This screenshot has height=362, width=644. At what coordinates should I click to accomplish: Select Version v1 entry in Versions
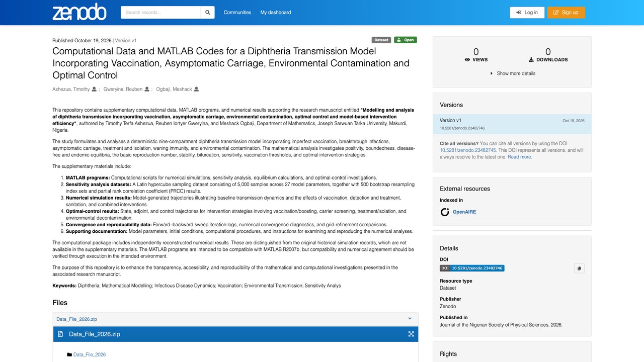512,124
